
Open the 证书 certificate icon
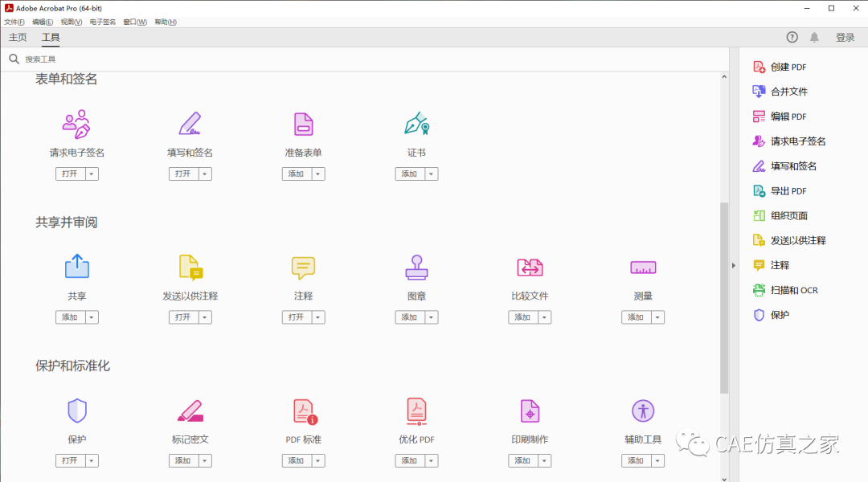tap(417, 124)
